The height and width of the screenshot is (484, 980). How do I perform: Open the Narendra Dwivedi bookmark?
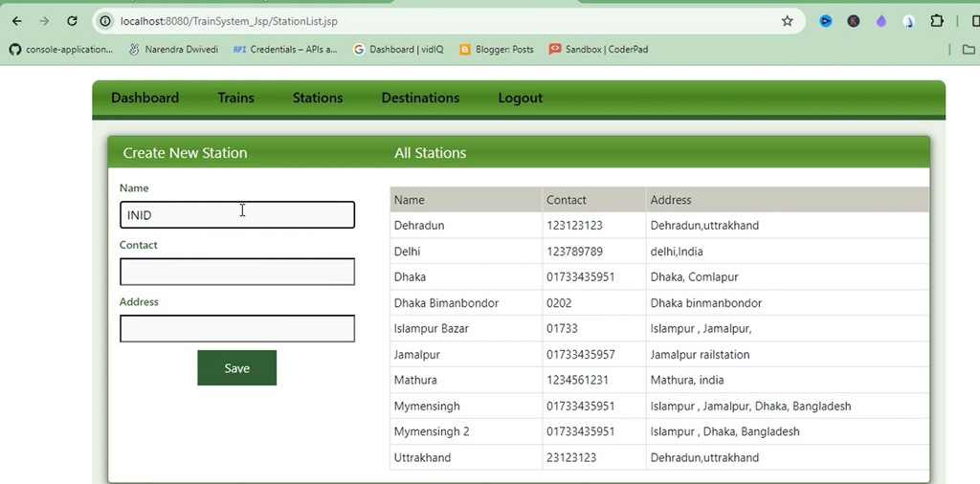point(173,50)
